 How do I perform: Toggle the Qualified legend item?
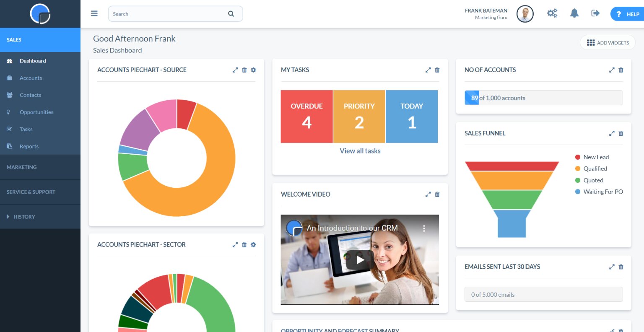pyautogui.click(x=595, y=169)
